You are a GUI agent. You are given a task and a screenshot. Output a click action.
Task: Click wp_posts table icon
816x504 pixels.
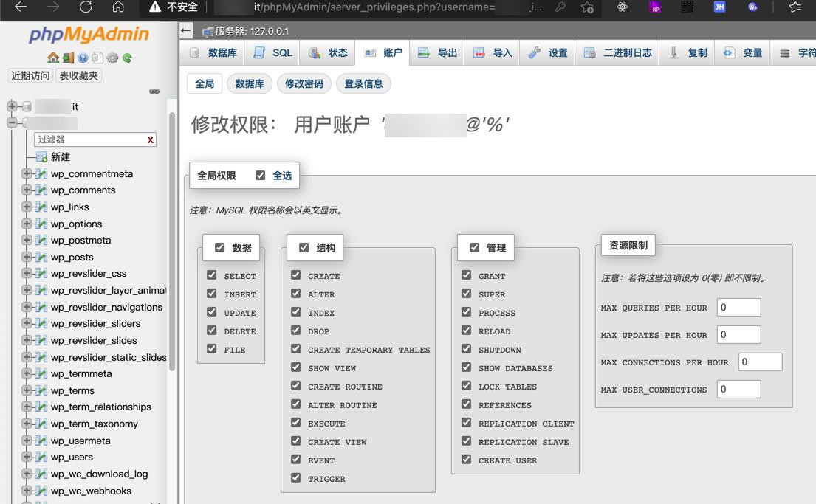click(41, 257)
